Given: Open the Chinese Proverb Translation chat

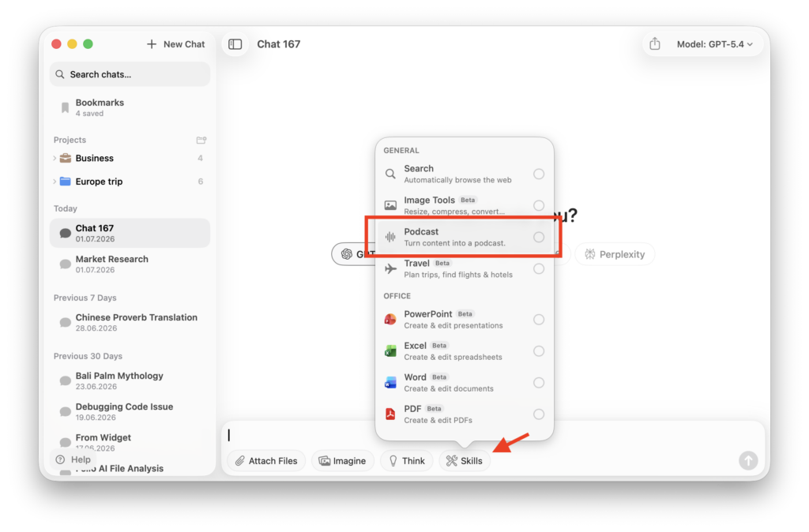Looking at the screenshot, I should coord(130,322).
